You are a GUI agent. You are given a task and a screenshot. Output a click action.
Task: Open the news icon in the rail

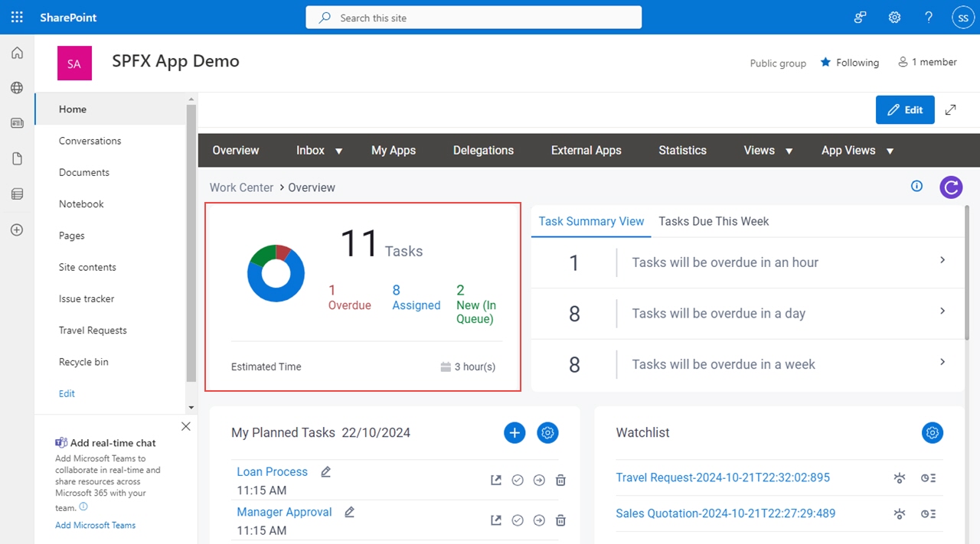[17, 123]
